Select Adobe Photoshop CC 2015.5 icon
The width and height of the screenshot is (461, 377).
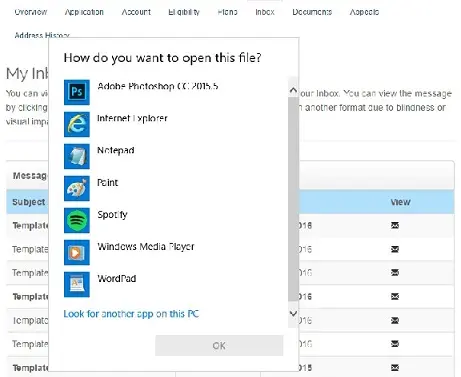pos(77,92)
